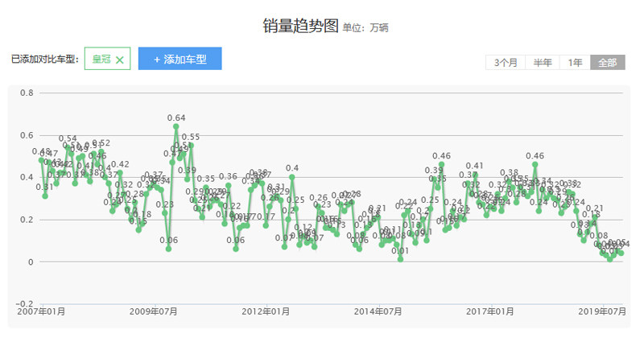Screen dimensions: 644x338
Task: Select the 0.55 data point marker
Action: click(191, 146)
